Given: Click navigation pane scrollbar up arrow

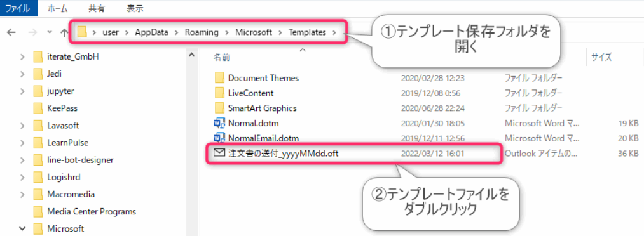Looking at the screenshot, I should coord(191,55).
